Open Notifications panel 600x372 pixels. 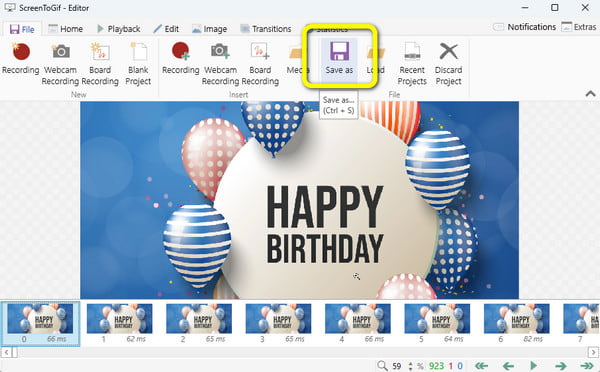(x=524, y=27)
